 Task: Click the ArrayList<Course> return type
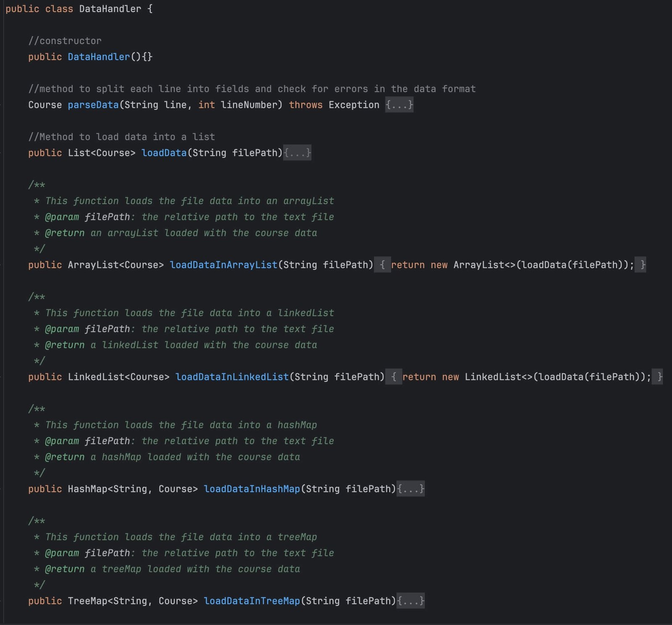(116, 265)
